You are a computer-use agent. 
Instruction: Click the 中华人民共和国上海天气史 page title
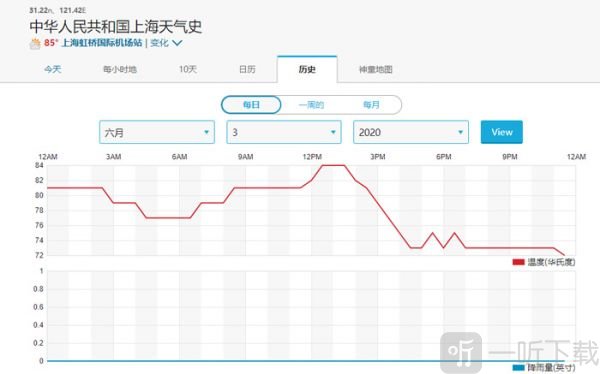116,26
